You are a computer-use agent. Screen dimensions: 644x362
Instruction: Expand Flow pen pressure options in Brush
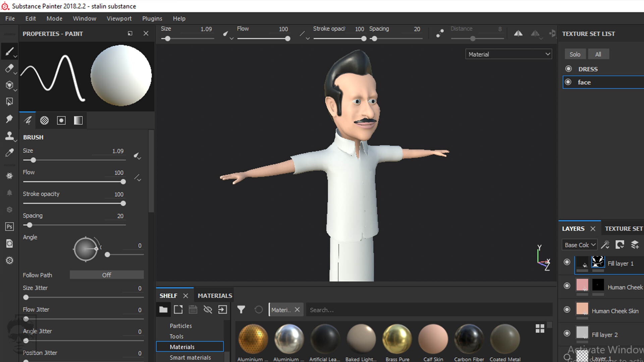pyautogui.click(x=138, y=178)
